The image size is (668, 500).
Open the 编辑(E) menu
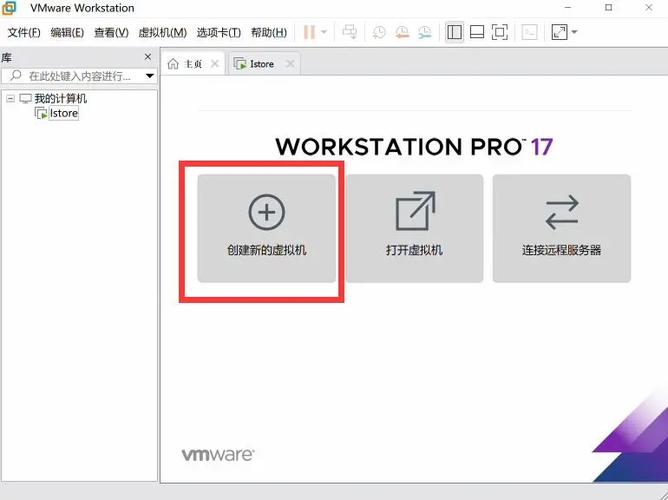[67, 32]
